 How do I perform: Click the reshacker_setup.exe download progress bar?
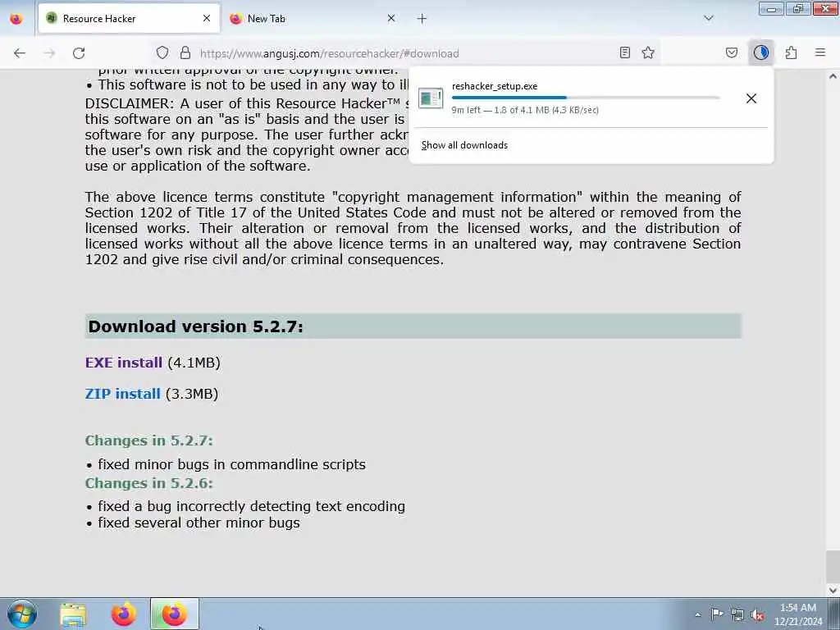tap(586, 98)
